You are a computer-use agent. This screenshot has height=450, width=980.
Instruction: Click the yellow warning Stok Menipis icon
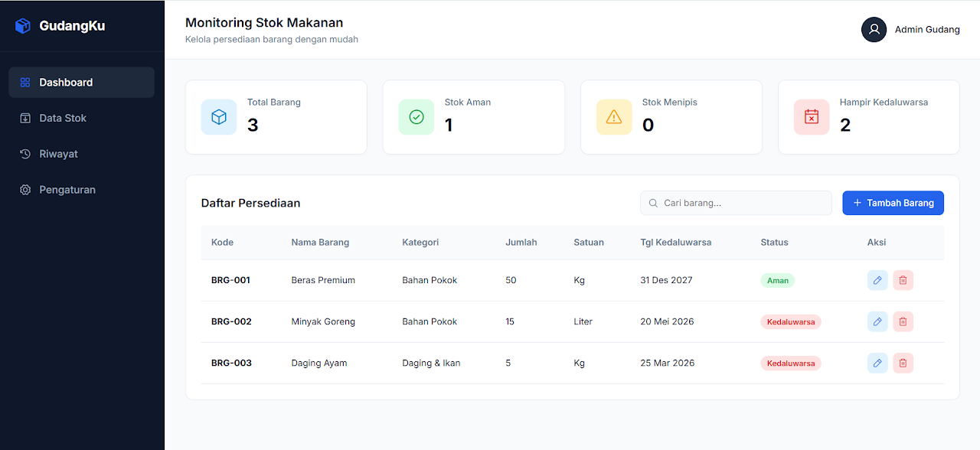[614, 117]
